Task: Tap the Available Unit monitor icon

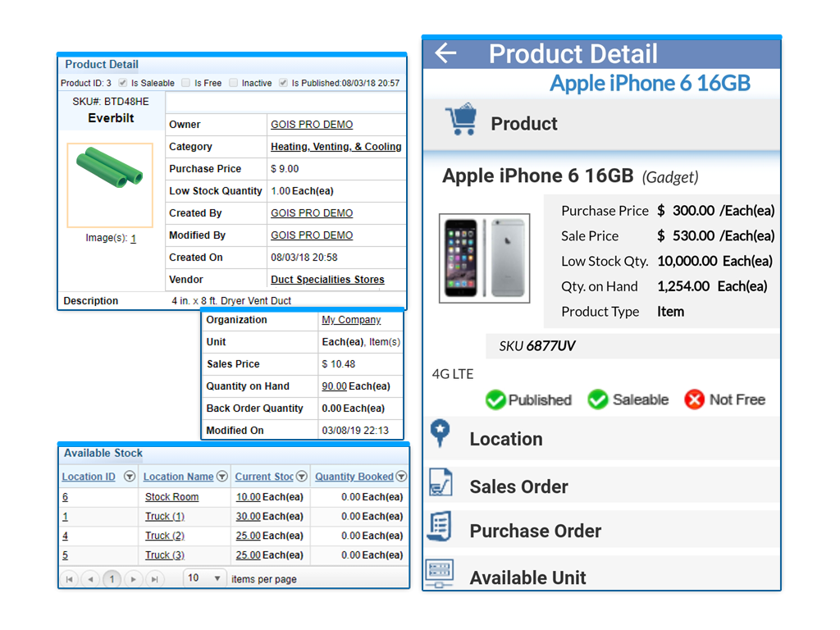Action: 440,573
